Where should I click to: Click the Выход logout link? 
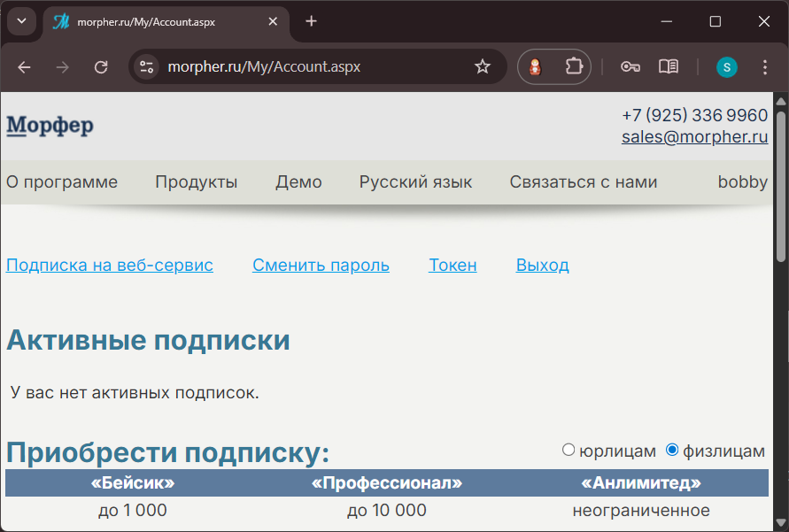point(542,266)
